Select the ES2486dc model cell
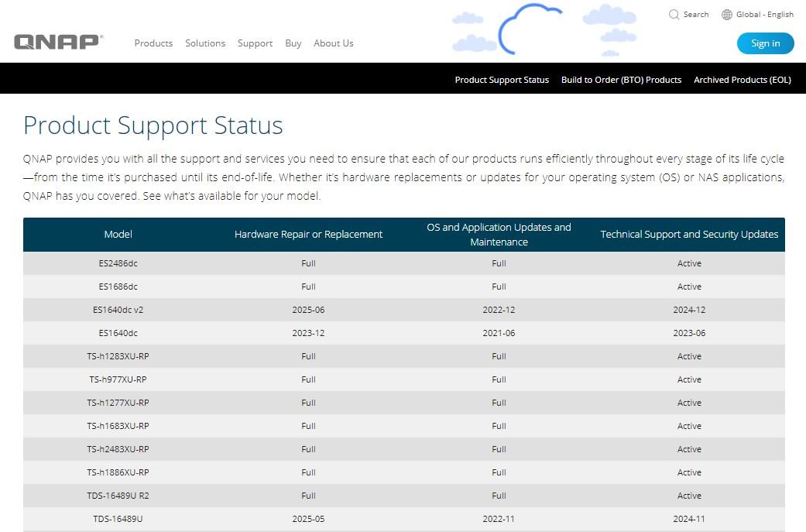 click(118, 263)
